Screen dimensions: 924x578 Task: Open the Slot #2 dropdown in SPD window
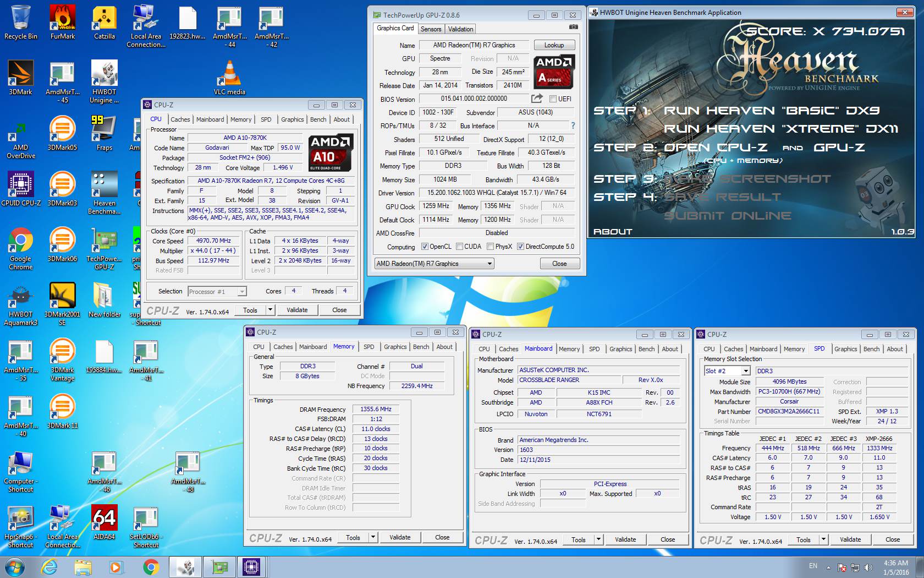coord(727,371)
